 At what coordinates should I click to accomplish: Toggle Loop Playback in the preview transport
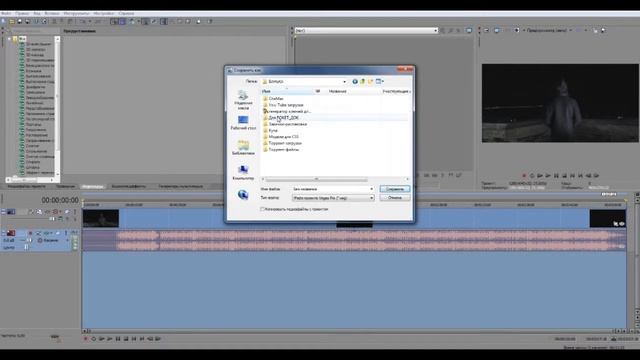[532, 176]
